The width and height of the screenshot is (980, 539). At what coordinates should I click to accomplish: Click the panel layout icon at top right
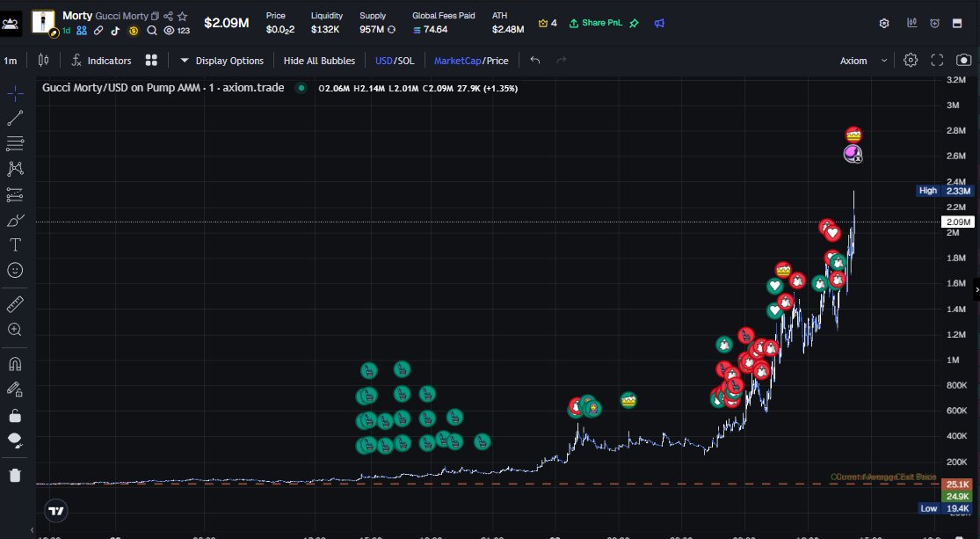[x=957, y=23]
